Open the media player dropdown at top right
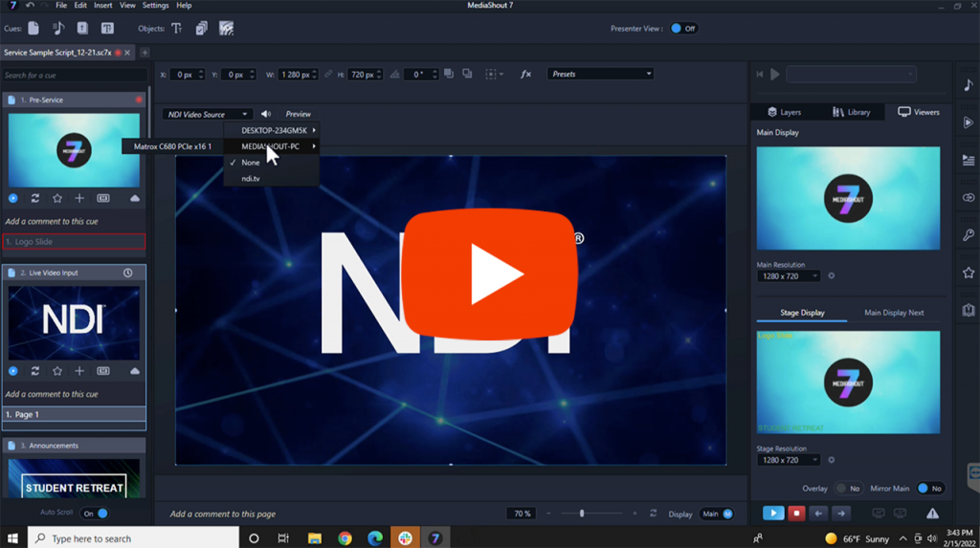 (x=851, y=74)
